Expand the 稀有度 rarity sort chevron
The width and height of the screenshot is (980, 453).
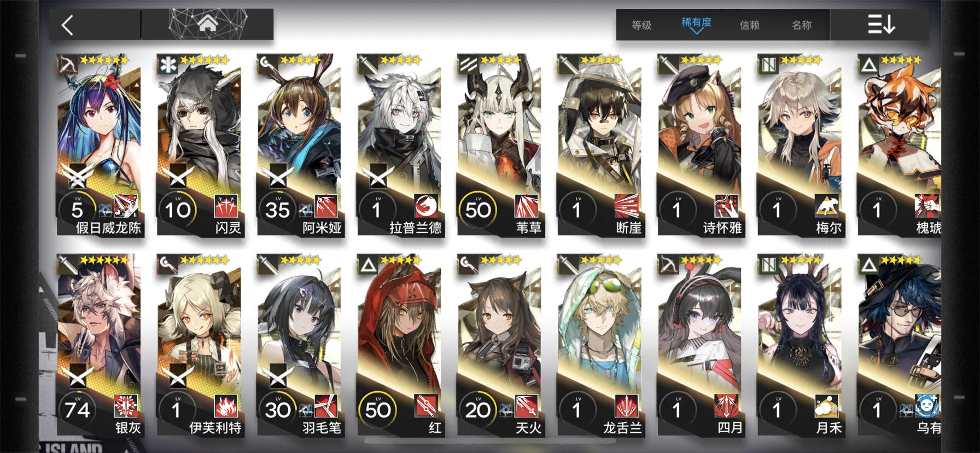(x=696, y=31)
